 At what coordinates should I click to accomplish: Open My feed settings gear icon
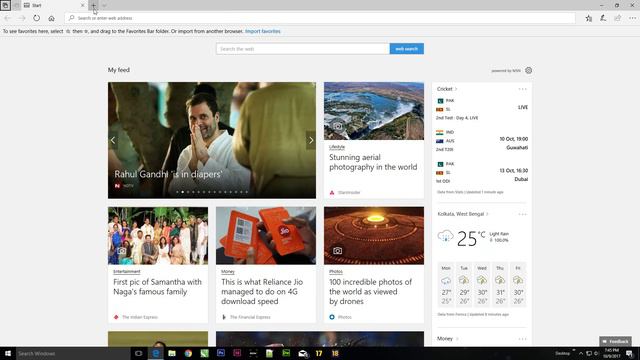click(x=529, y=70)
